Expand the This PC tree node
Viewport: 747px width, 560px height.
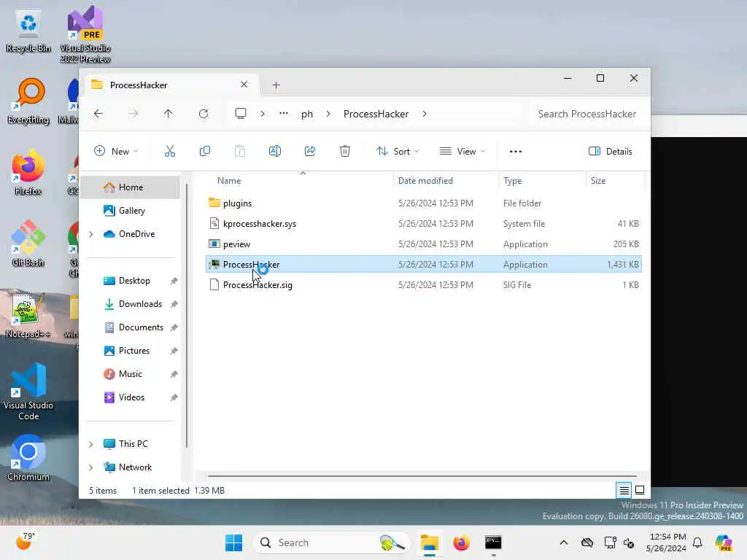click(91, 444)
